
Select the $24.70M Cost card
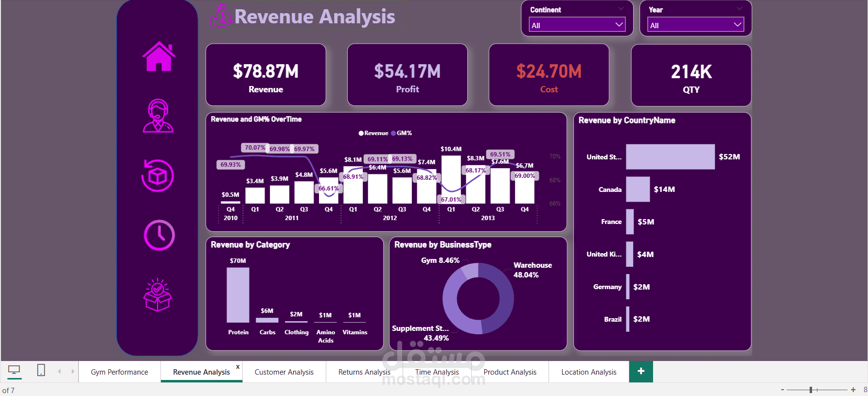[x=549, y=75]
